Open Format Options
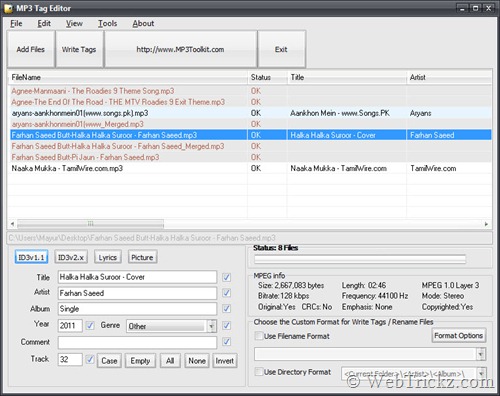The width and height of the screenshot is (500, 396). 459,336
